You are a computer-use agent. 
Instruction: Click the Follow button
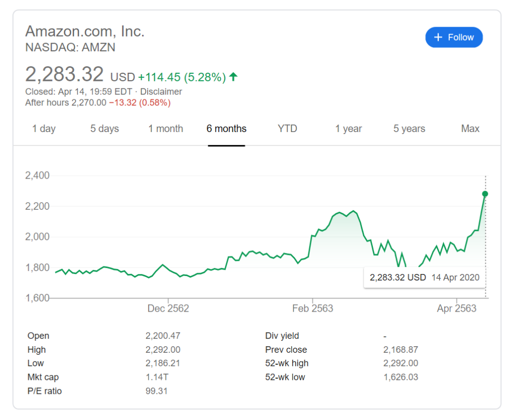(454, 38)
